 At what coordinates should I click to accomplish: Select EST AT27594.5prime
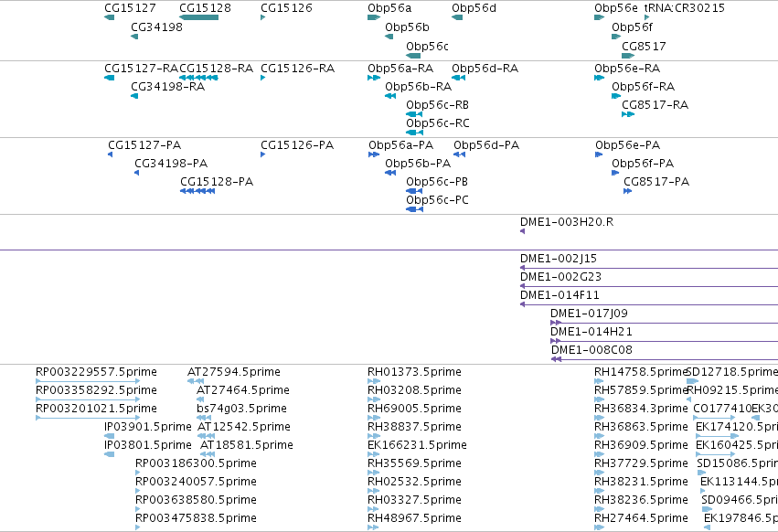[x=234, y=372]
